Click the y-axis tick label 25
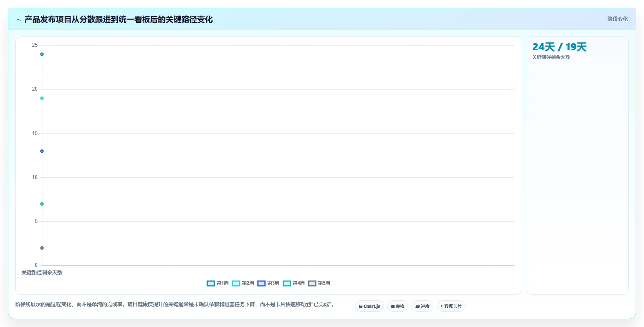This screenshot has width=644, height=327. point(35,45)
